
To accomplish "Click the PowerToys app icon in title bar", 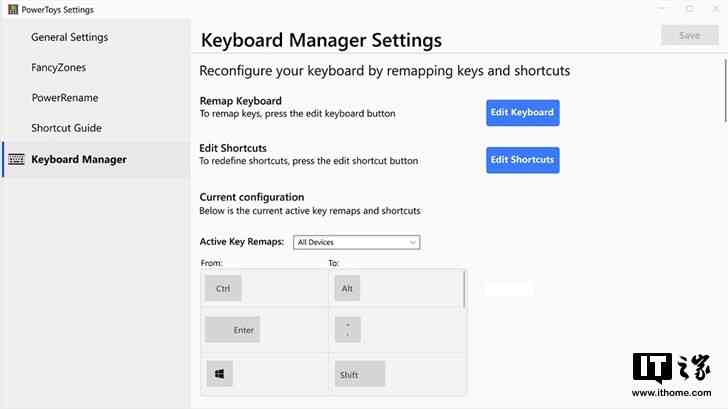I will click(x=13, y=9).
